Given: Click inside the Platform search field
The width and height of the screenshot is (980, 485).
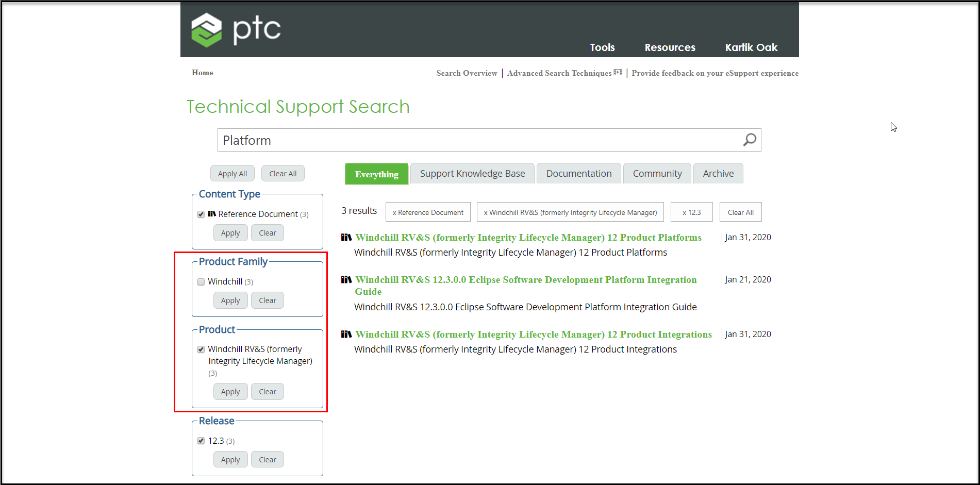Looking at the screenshot, I should click(464, 140).
